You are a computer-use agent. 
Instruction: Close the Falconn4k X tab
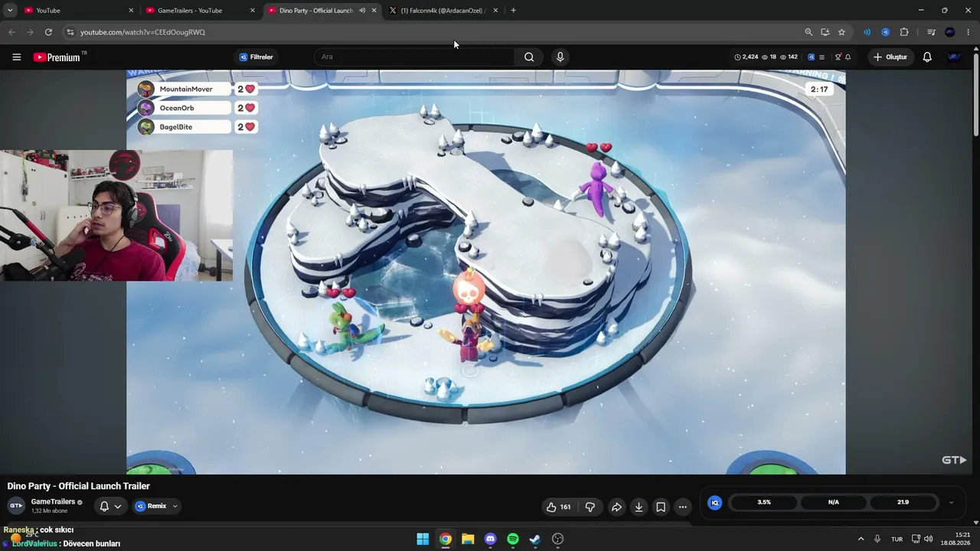(x=495, y=11)
